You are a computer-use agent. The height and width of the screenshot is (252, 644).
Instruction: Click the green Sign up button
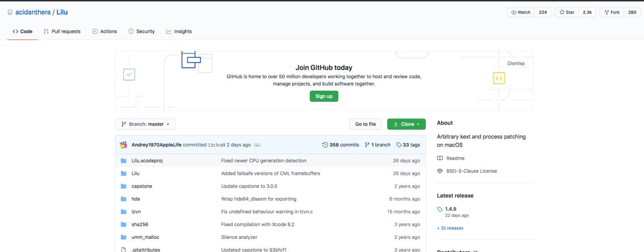(x=324, y=96)
